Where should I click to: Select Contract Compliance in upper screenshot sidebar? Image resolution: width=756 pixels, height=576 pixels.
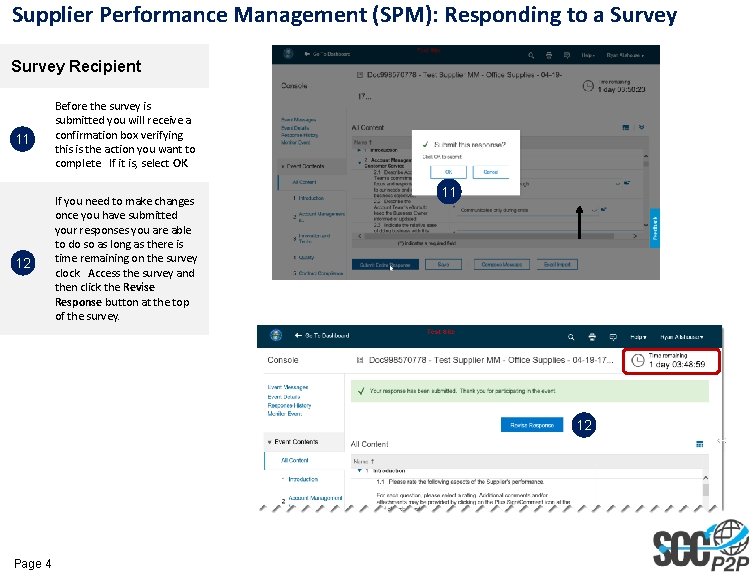tap(321, 273)
